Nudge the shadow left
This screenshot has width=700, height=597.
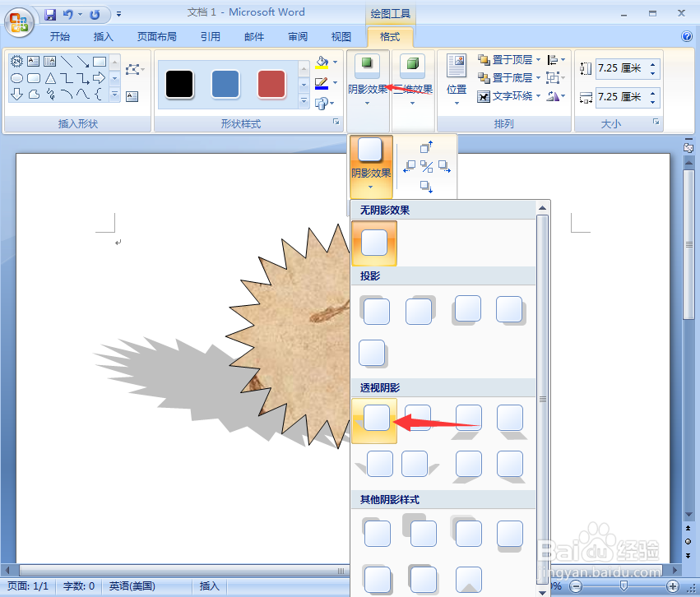click(x=409, y=166)
